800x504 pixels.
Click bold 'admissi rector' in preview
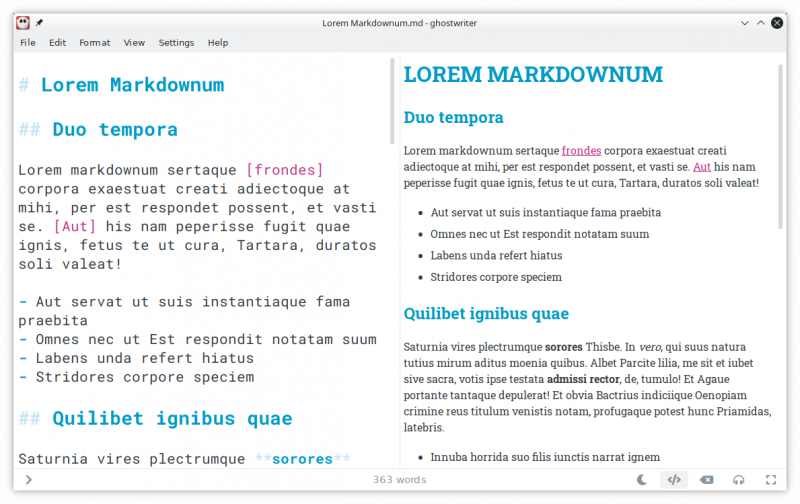point(583,379)
